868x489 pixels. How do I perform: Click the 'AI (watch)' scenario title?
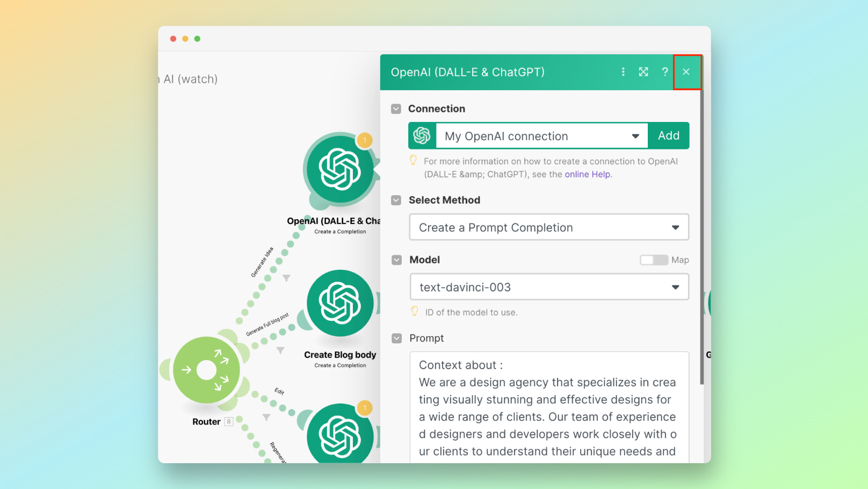[x=191, y=79]
